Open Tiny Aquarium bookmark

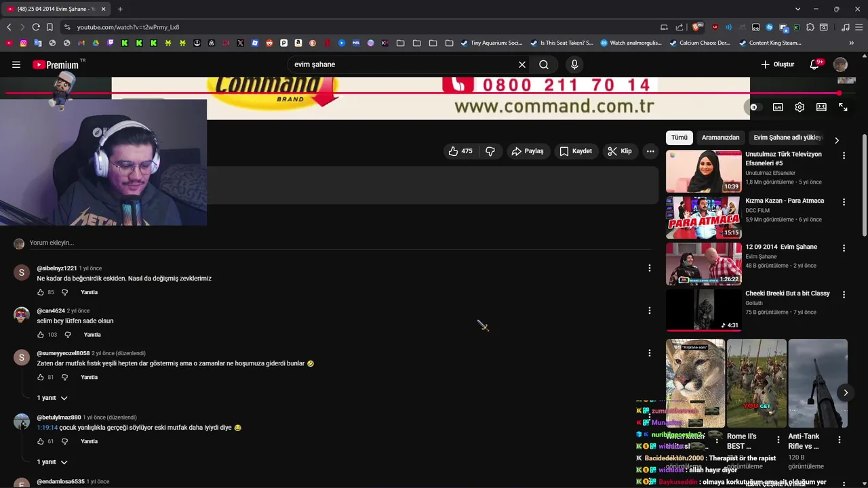pos(492,43)
